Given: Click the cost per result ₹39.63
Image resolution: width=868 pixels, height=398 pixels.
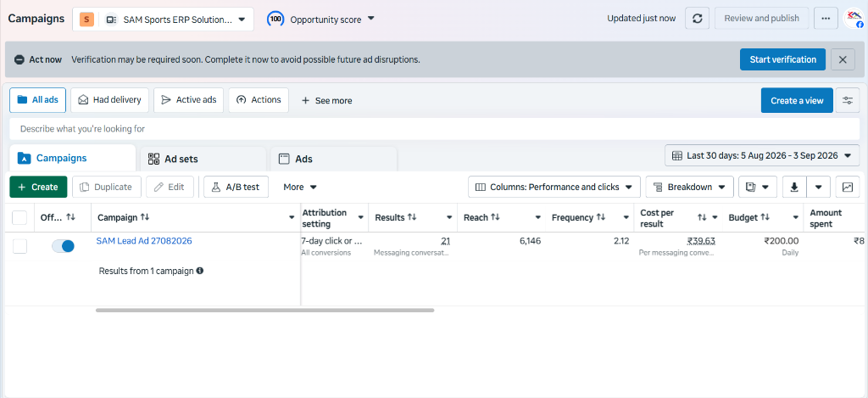Looking at the screenshot, I should pyautogui.click(x=701, y=240).
